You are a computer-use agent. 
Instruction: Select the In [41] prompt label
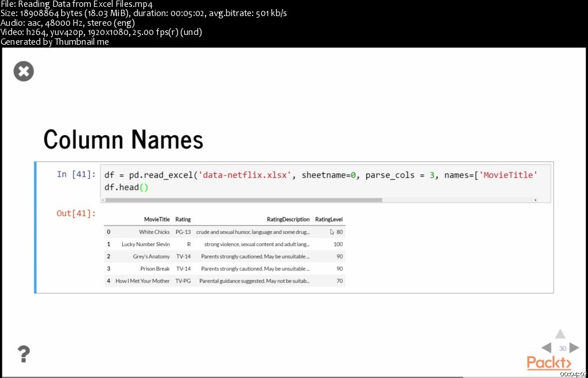[x=76, y=174]
